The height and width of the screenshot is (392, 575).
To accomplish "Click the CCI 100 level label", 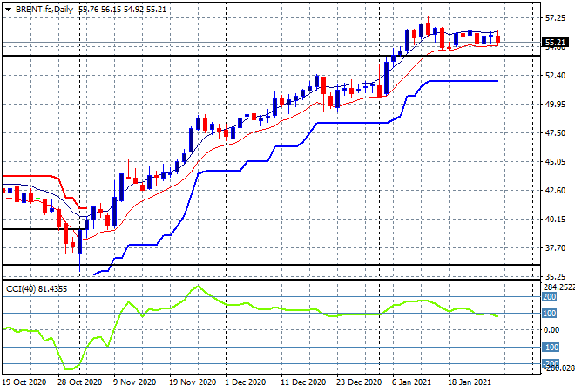I will point(550,313).
